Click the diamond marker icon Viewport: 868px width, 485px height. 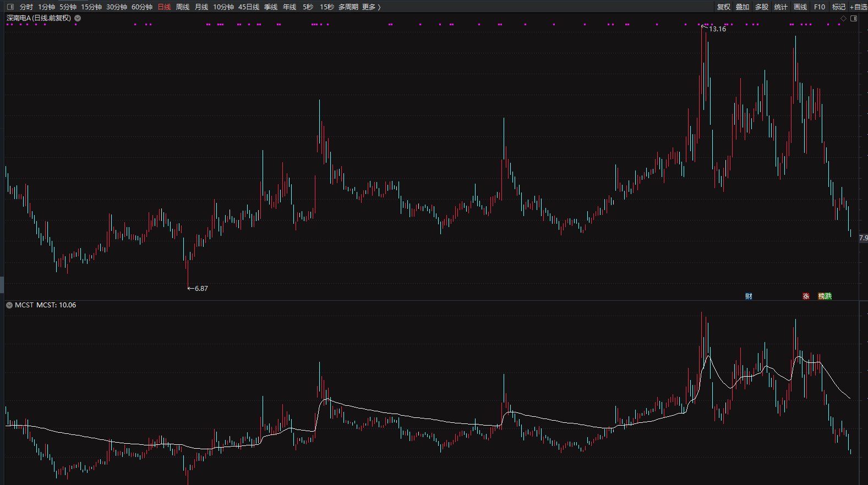point(843,18)
